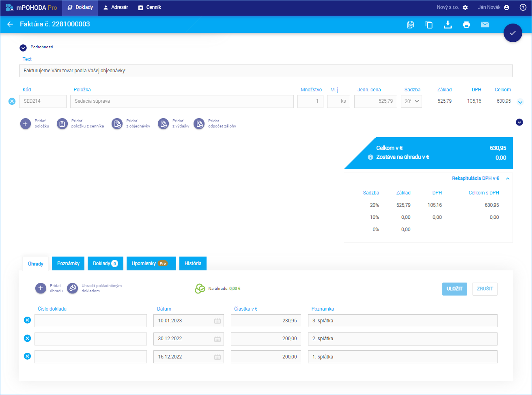
Task: Click the ULOŽIŤ button
Action: pos(455,289)
